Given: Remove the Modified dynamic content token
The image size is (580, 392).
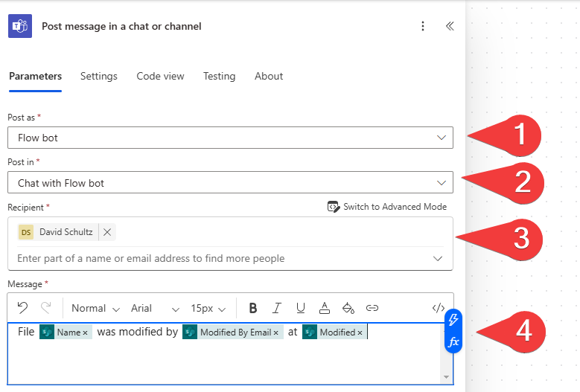Looking at the screenshot, I should (x=360, y=333).
